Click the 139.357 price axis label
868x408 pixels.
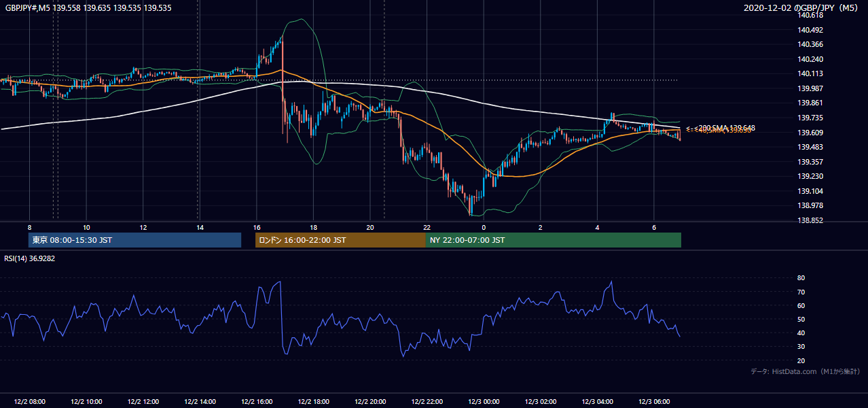(x=810, y=162)
